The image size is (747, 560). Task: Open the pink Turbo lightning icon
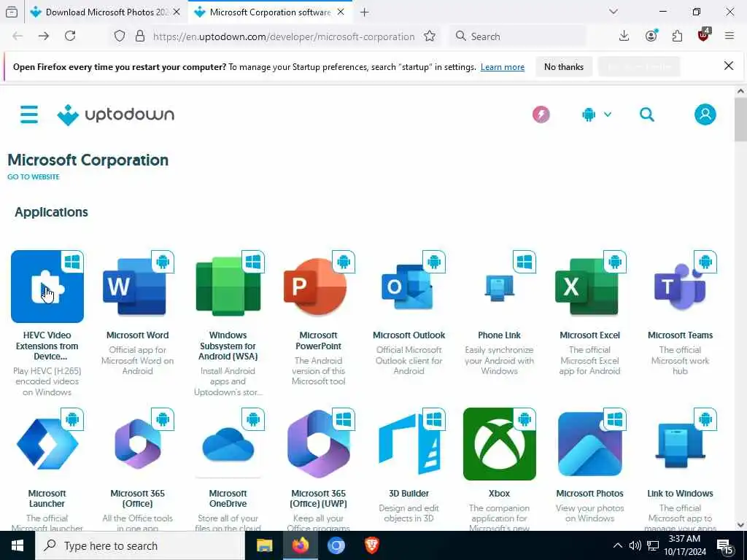coord(541,114)
